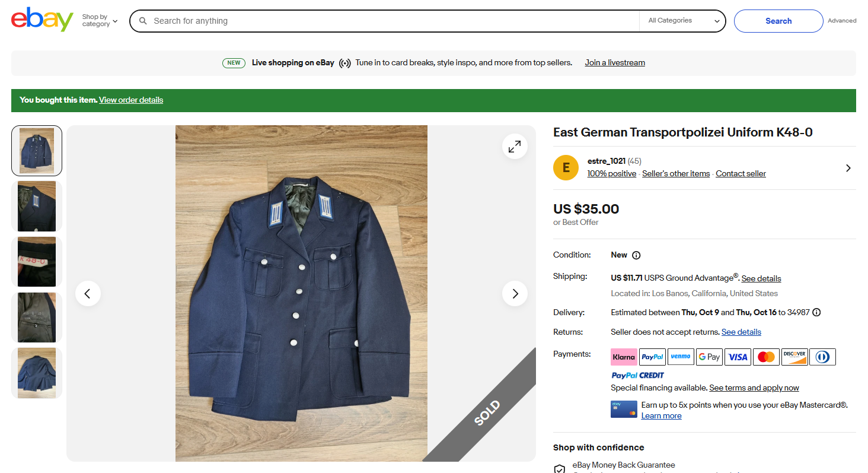Open the Advanced search link

point(842,21)
